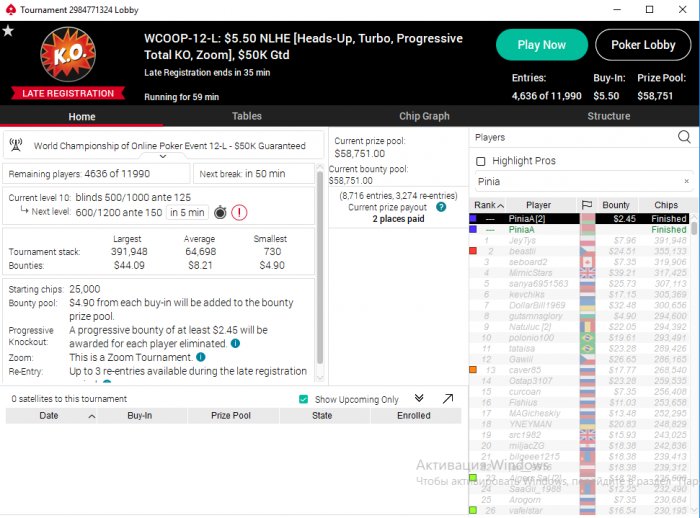The height and width of the screenshot is (518, 700).
Task: Click the tournament info panel scrollbar
Action: (x=320, y=268)
